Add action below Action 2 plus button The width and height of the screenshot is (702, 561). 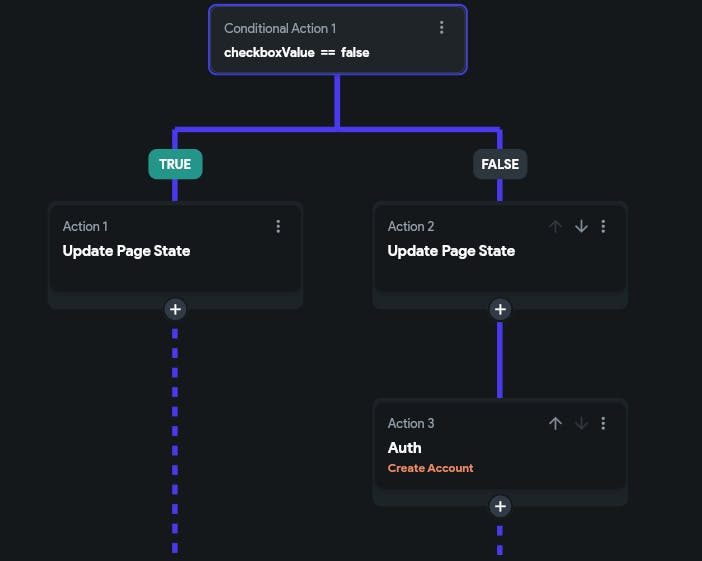pyautogui.click(x=500, y=309)
